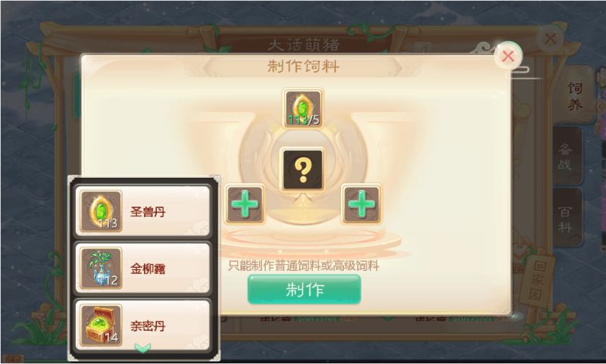Switch to the 饲养 side tab
The height and width of the screenshot is (364, 606).
pos(574,95)
